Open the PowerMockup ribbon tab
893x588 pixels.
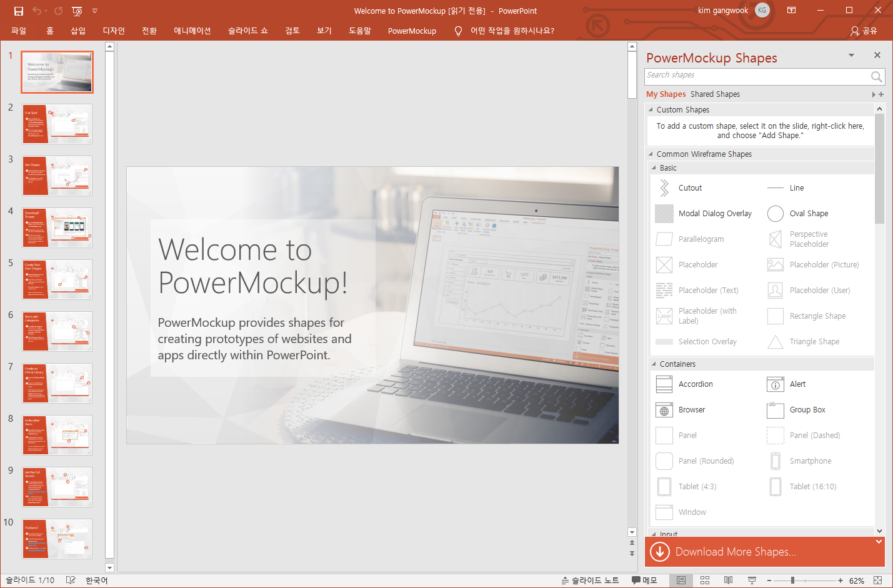coord(412,31)
